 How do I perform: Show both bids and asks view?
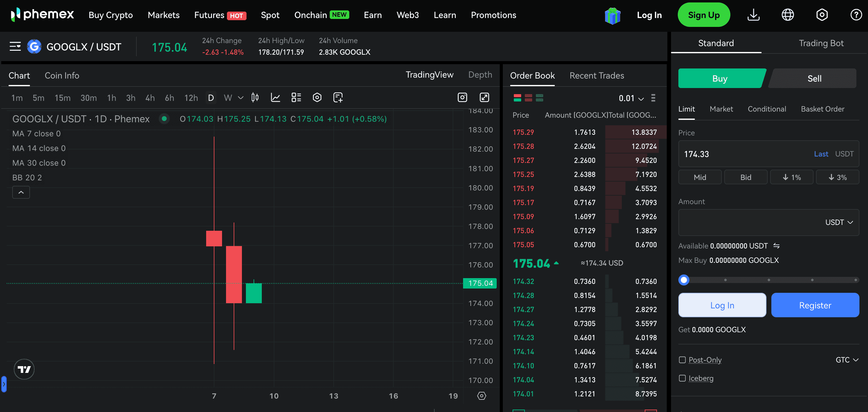tap(517, 98)
